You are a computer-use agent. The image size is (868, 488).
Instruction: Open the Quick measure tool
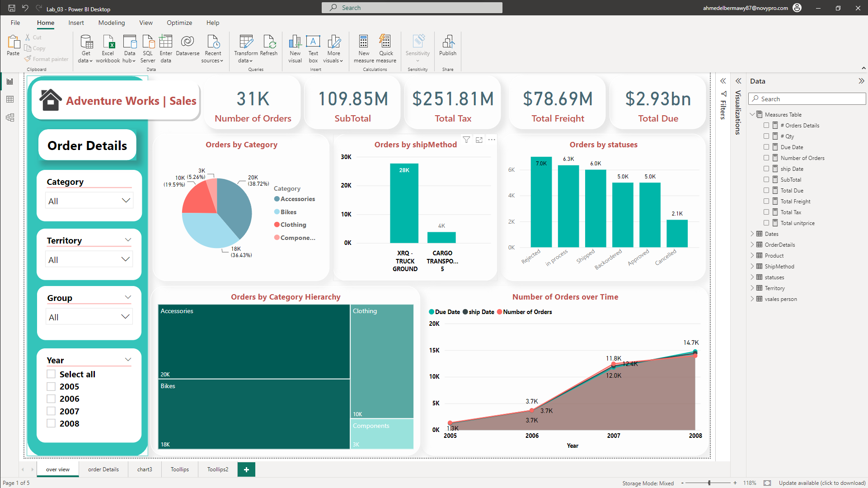coord(385,42)
